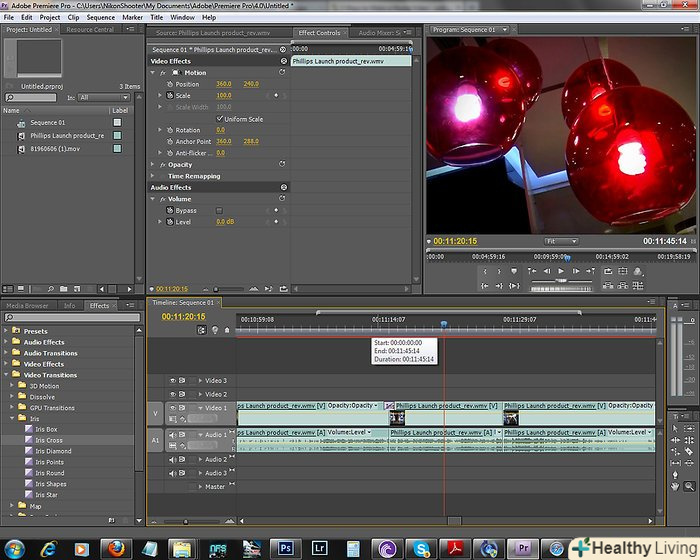Click the Program monitor timecode 00:11:20:15
Screen dimensions: 700x560
coord(454,241)
